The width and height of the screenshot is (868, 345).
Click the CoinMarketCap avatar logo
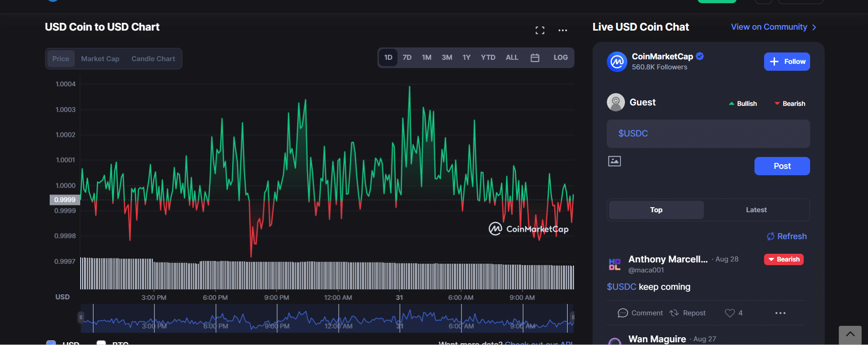617,62
